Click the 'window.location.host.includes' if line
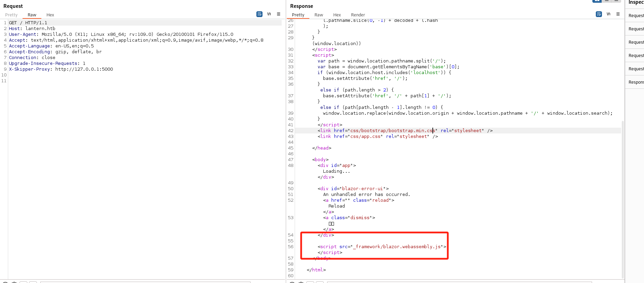 pyautogui.click(x=384, y=73)
